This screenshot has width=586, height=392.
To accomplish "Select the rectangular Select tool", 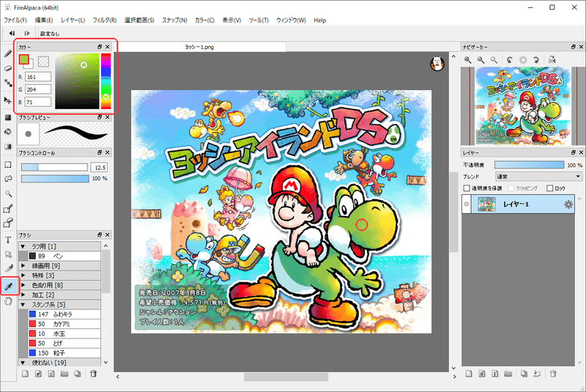I will [8, 164].
